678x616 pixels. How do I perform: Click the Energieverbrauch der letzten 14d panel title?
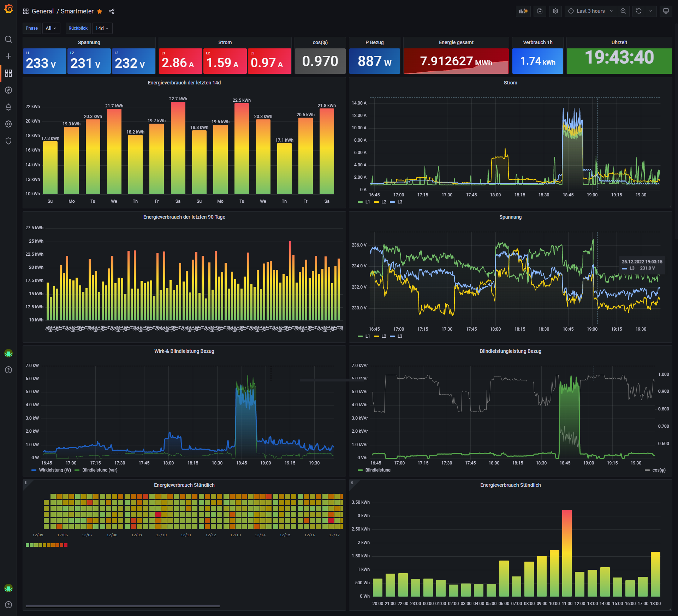(x=184, y=83)
